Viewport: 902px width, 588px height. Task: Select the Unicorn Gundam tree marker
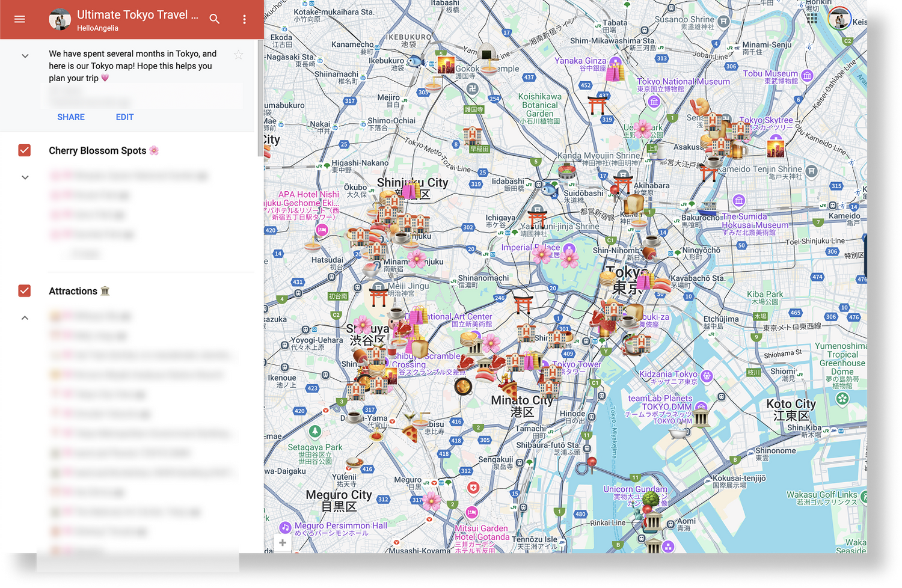click(651, 499)
